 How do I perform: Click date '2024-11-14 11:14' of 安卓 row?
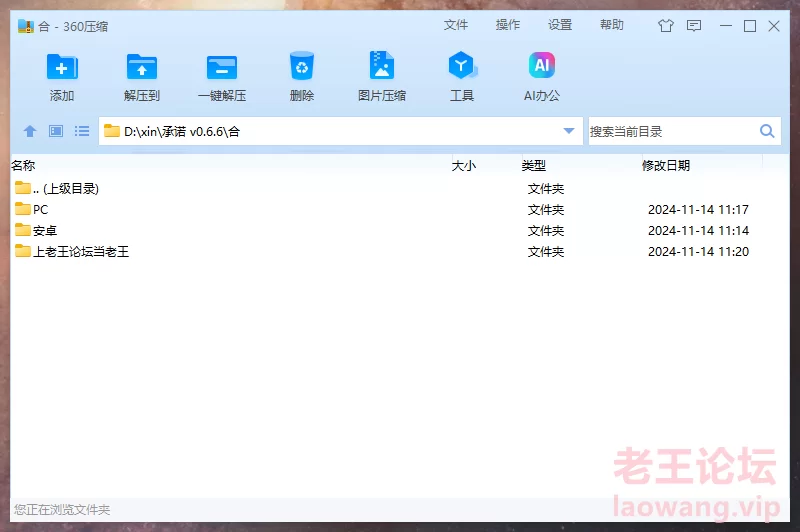698,231
